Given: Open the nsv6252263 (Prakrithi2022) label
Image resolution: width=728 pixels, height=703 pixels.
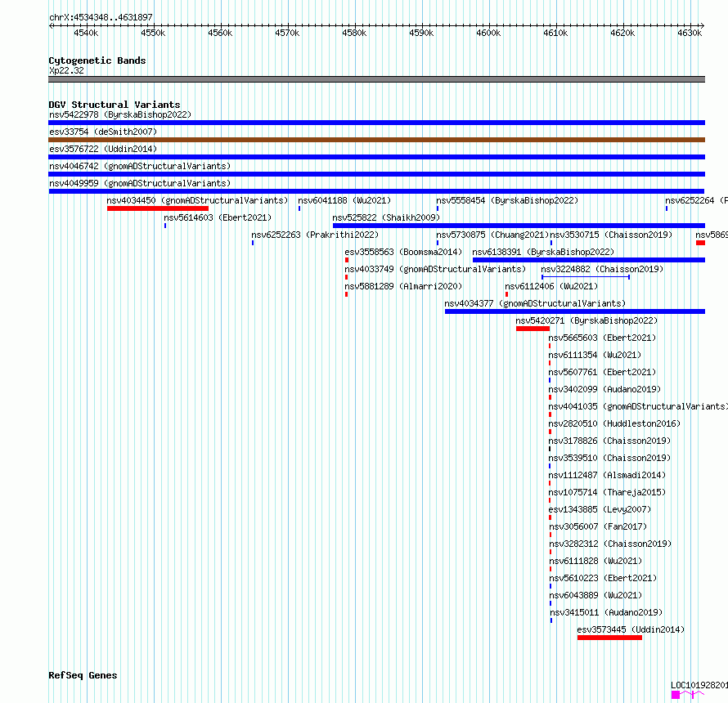Looking at the screenshot, I should coord(315,235).
